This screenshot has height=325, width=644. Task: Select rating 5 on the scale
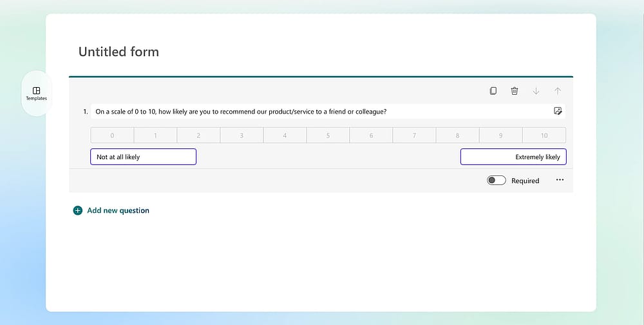pyautogui.click(x=328, y=135)
